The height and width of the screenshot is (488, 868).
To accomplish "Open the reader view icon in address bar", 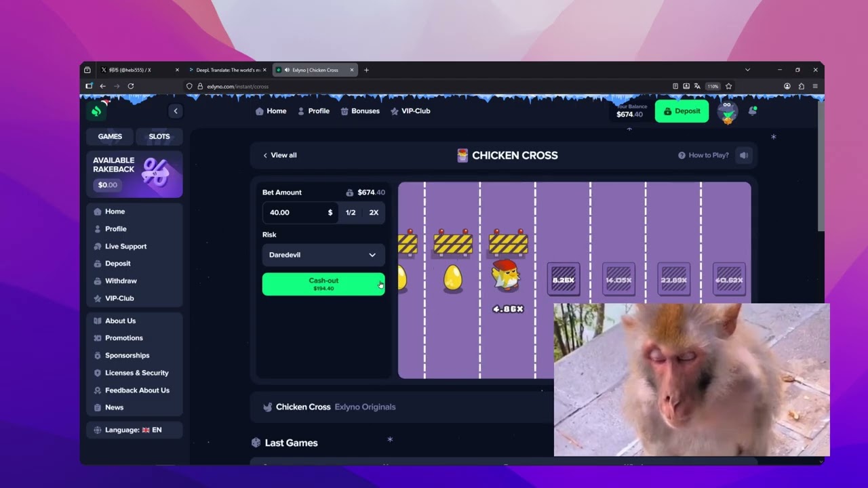I will point(675,86).
